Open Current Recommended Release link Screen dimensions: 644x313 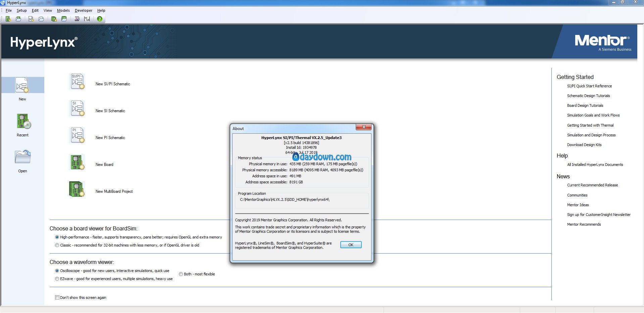point(592,185)
